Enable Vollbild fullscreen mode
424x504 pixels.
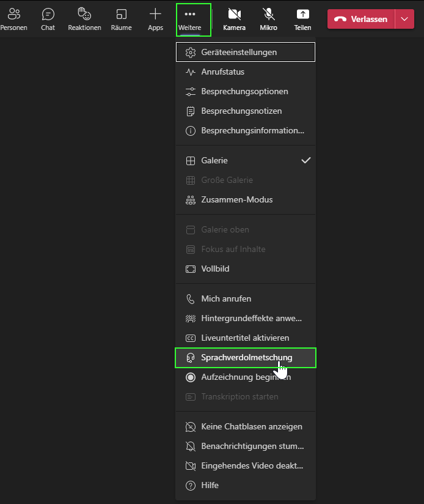coord(215,269)
